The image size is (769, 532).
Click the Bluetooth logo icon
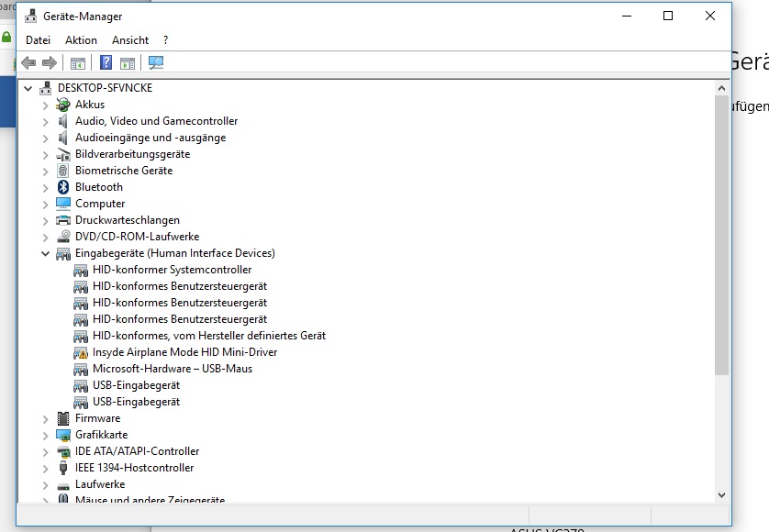click(62, 187)
